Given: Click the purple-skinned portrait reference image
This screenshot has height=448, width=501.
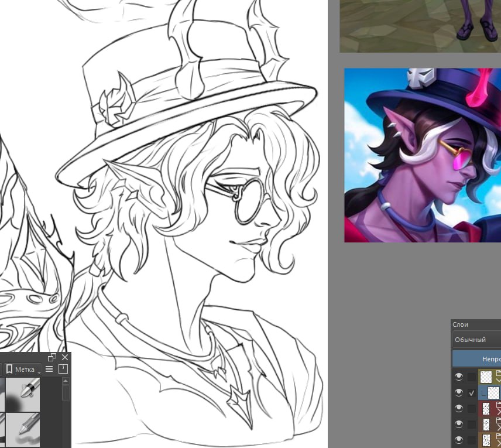Looking at the screenshot, I should coord(423,155).
